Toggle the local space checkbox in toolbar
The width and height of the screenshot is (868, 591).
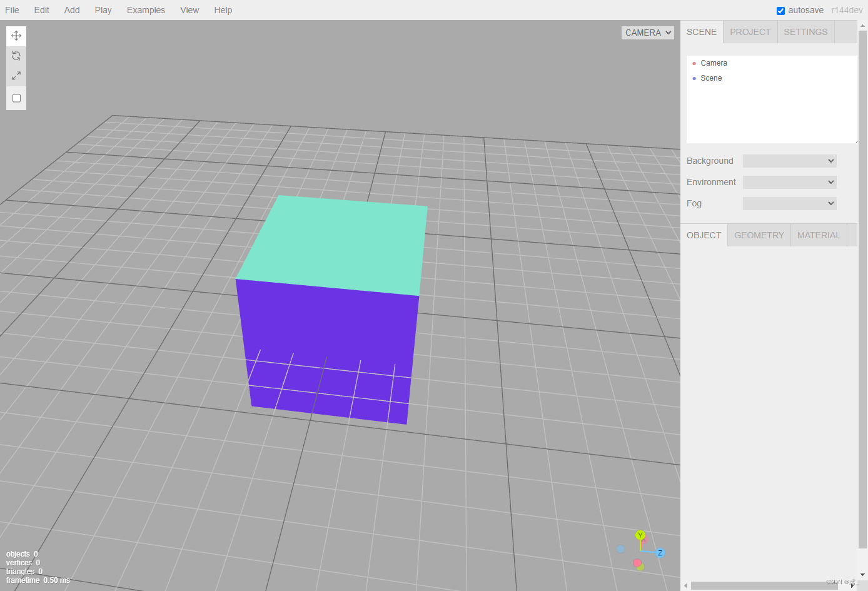(17, 98)
